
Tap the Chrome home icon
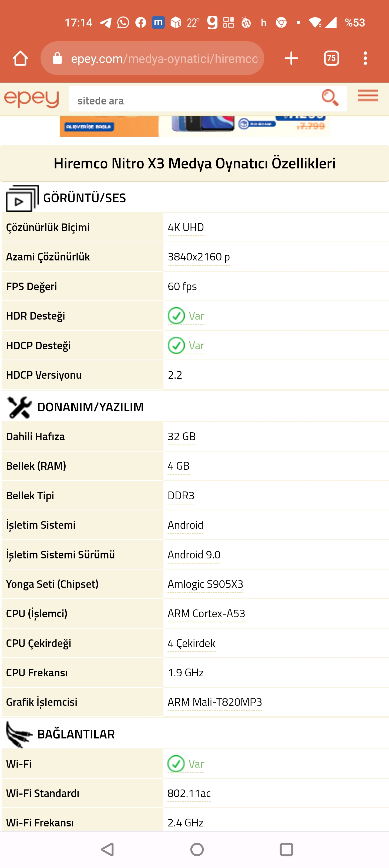point(20,58)
